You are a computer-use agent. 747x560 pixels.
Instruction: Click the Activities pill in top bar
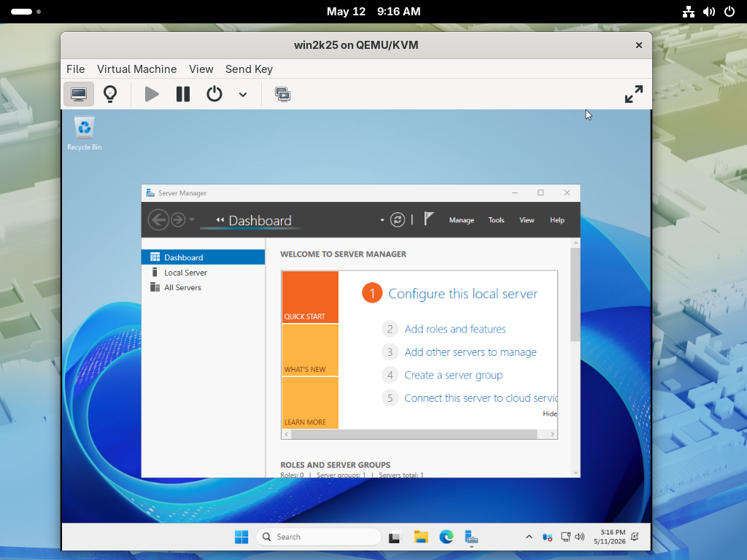click(26, 12)
